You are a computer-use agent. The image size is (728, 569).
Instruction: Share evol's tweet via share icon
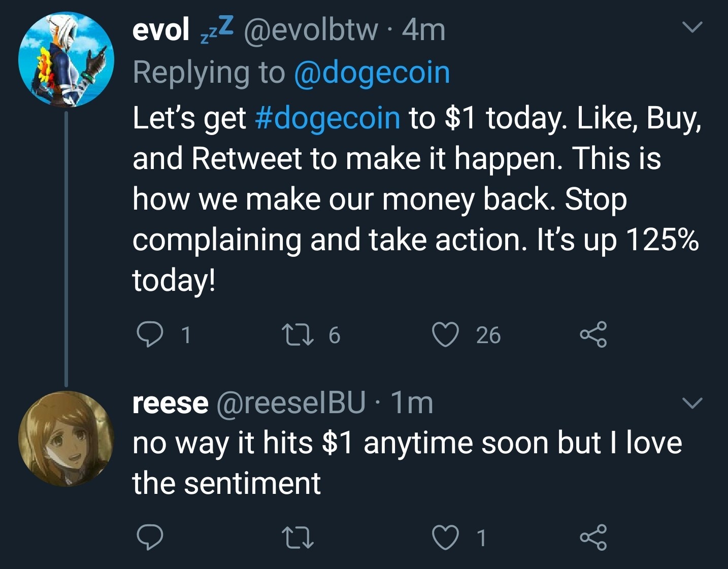pyautogui.click(x=593, y=334)
